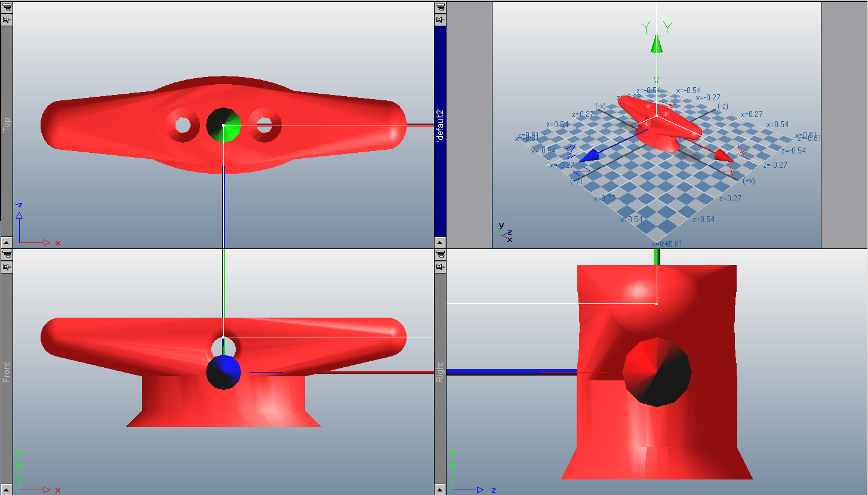Expand the Front viewport menu
The image size is (868, 495).
7,254
